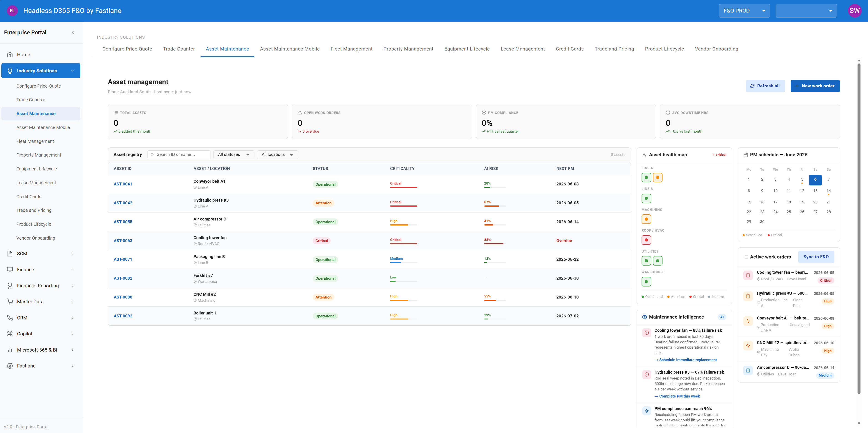Image resolution: width=868 pixels, height=433 pixels.
Task: Click the green Line B health indicator
Action: pos(646,198)
